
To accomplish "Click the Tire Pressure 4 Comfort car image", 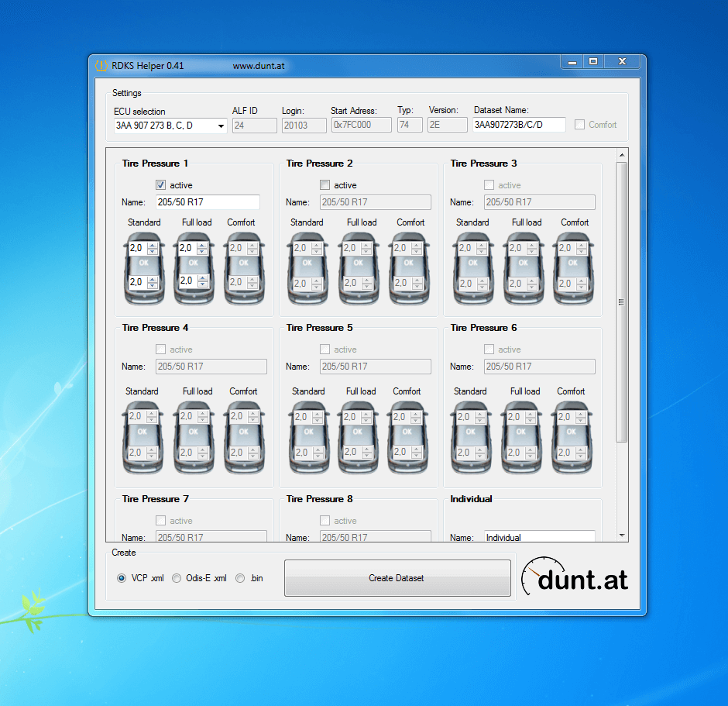I will tap(244, 438).
